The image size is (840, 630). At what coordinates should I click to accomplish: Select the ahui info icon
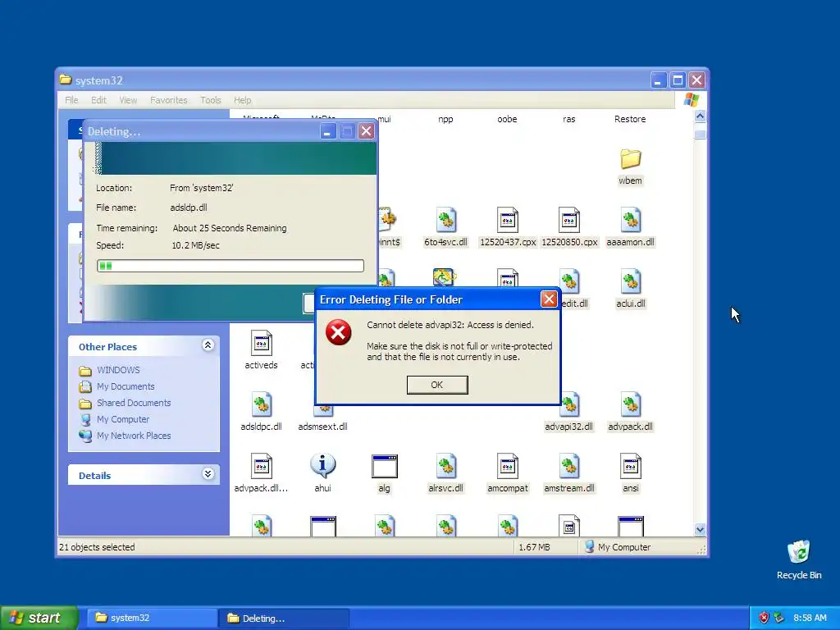click(322, 466)
